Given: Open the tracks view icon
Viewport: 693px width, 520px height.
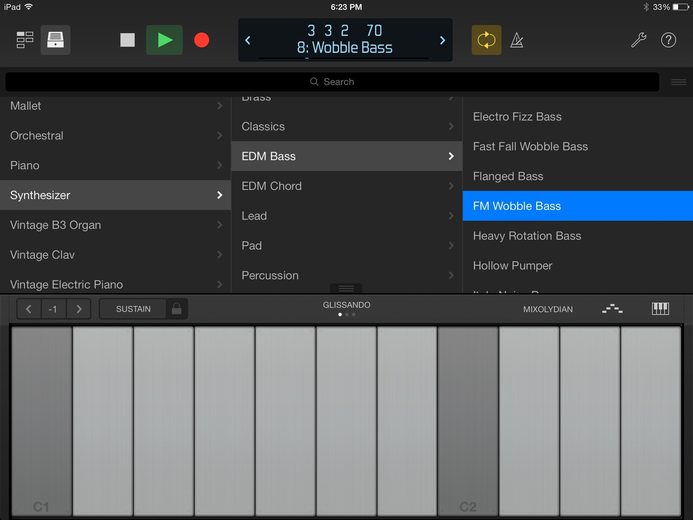Looking at the screenshot, I should click(25, 40).
